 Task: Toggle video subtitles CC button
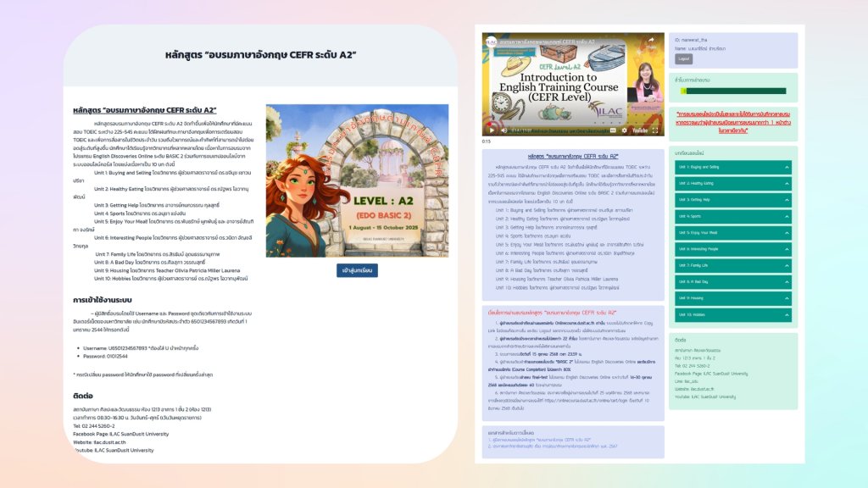coord(614,130)
